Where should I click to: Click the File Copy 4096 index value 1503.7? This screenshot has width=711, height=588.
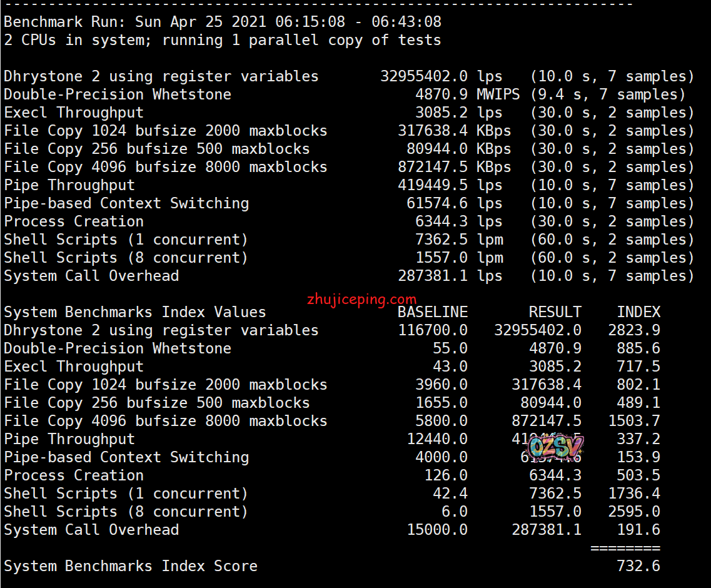pyautogui.click(x=634, y=421)
